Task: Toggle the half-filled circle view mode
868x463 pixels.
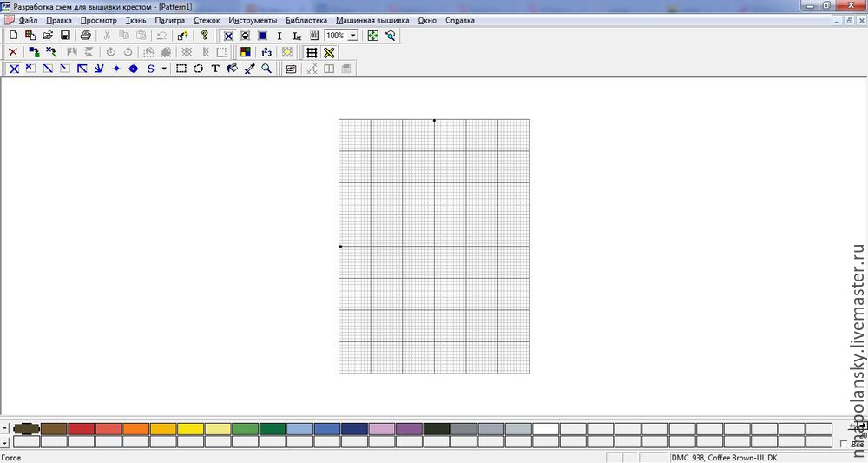Action: tap(246, 36)
